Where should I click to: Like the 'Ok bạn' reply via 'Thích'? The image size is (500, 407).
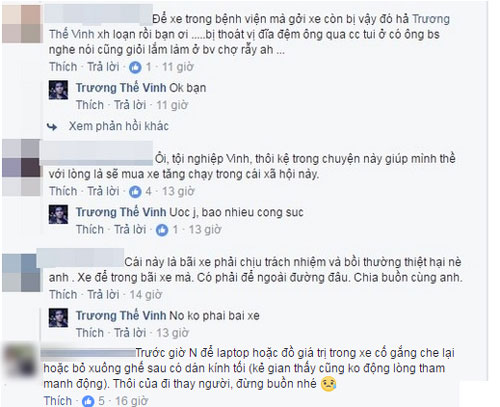click(x=90, y=105)
